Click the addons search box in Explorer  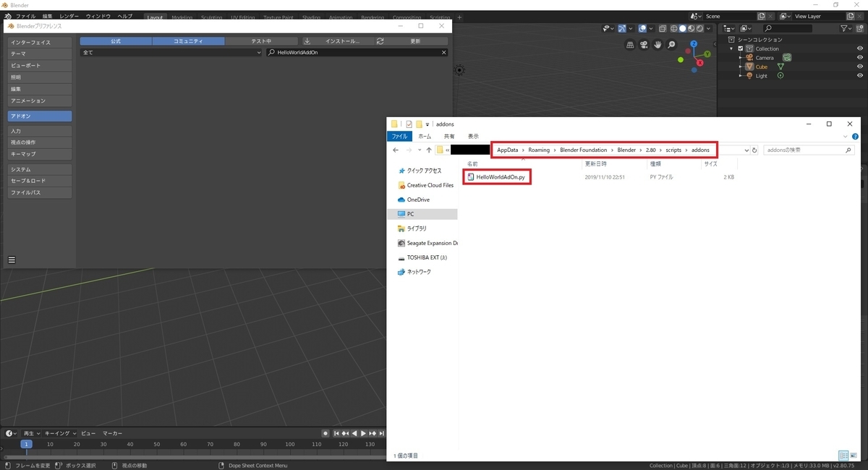(809, 150)
